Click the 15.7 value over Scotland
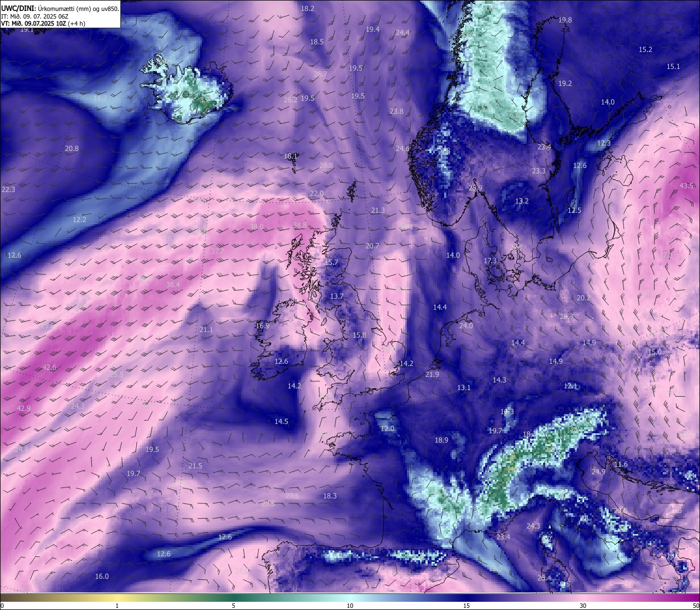Screen dimensions: 700x610 click(331, 263)
